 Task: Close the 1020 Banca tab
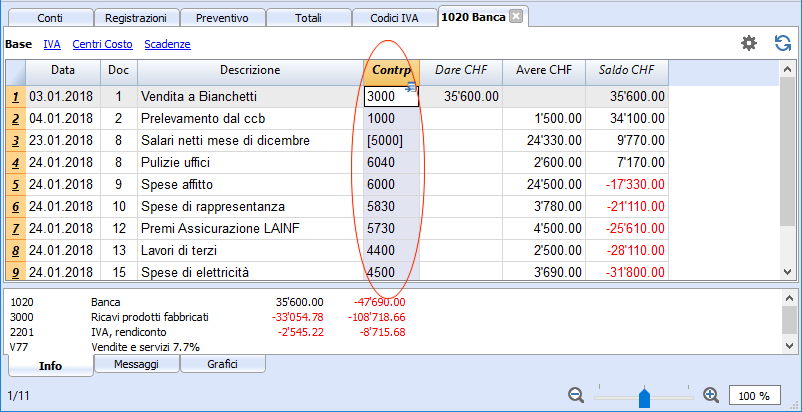tap(515, 17)
